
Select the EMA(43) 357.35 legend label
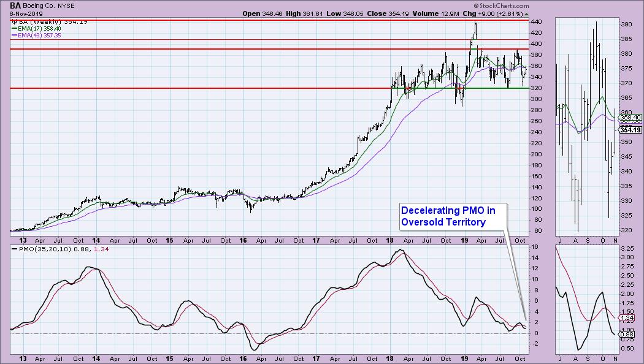[x=39, y=36]
